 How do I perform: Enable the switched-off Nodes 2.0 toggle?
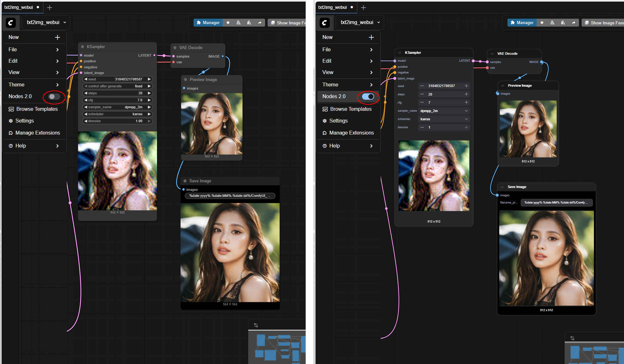pos(54,97)
